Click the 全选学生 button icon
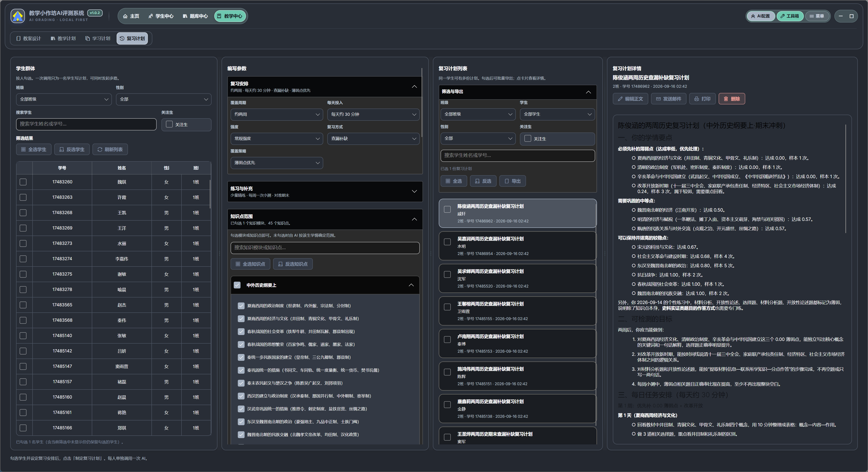This screenshot has height=472, width=868. pyautogui.click(x=23, y=150)
